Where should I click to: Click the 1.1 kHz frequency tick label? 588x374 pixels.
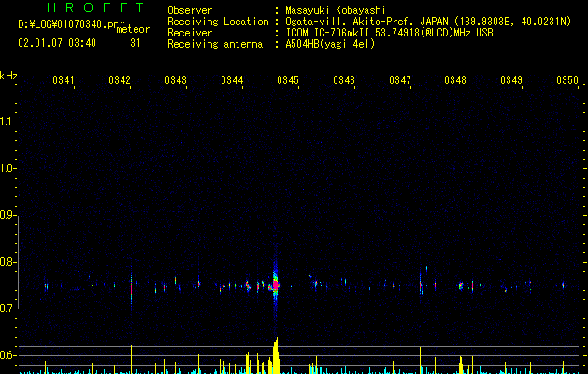tap(7, 122)
